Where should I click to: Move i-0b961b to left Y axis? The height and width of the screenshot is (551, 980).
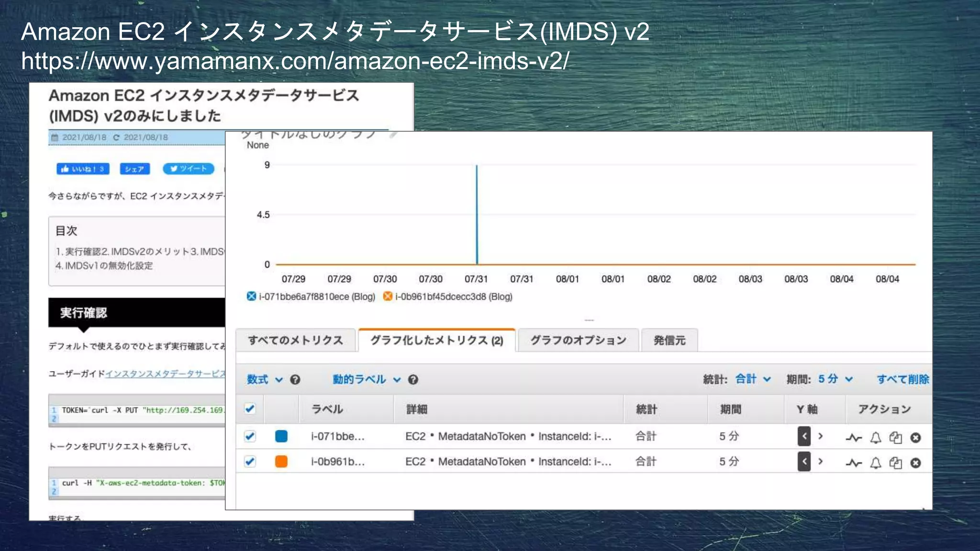(804, 462)
